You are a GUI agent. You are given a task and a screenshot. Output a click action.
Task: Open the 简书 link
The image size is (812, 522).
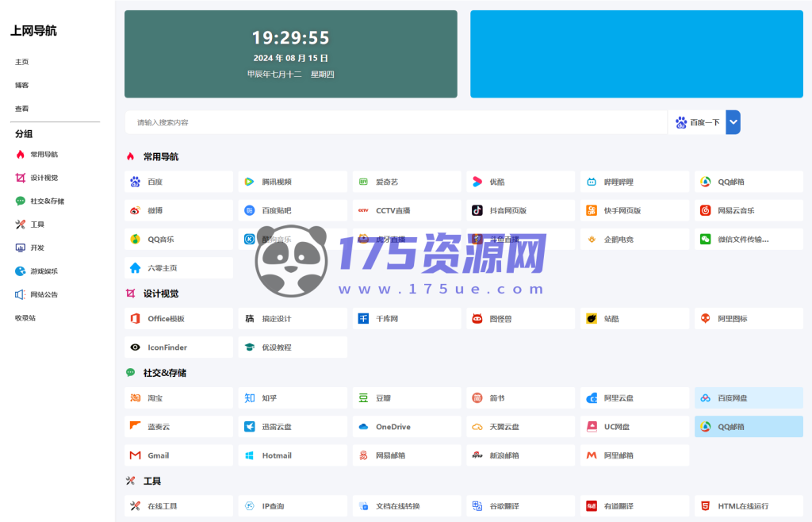point(520,397)
